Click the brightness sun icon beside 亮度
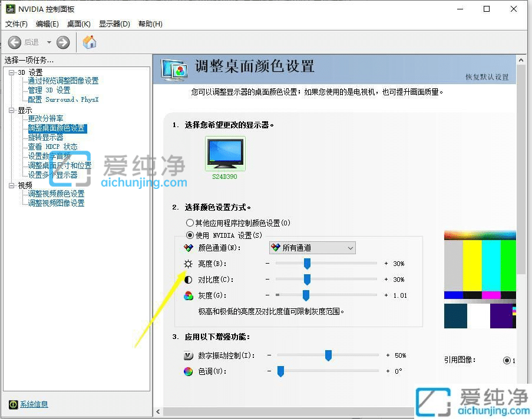The image size is (532, 419). (x=188, y=264)
